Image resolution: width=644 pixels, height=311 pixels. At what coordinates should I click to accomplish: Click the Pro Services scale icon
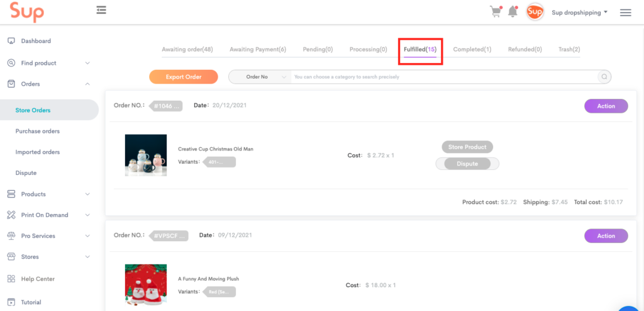pos(11,235)
